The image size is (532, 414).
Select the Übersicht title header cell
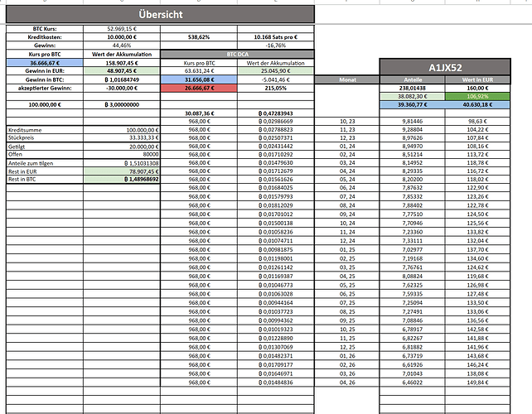[160, 14]
